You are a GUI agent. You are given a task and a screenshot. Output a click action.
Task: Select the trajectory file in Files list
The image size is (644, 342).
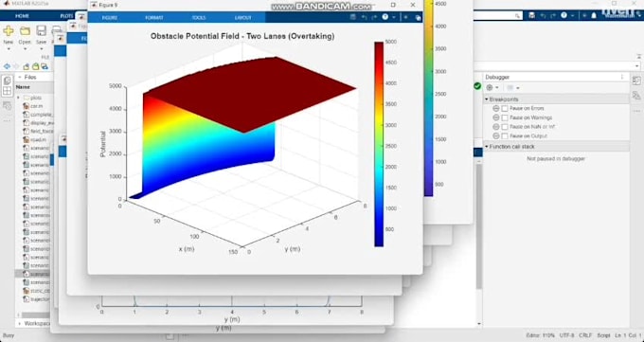37,299
